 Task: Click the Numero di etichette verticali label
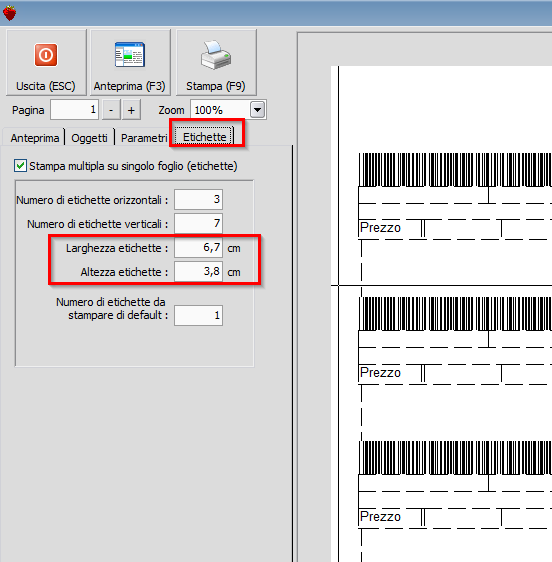pos(97,224)
